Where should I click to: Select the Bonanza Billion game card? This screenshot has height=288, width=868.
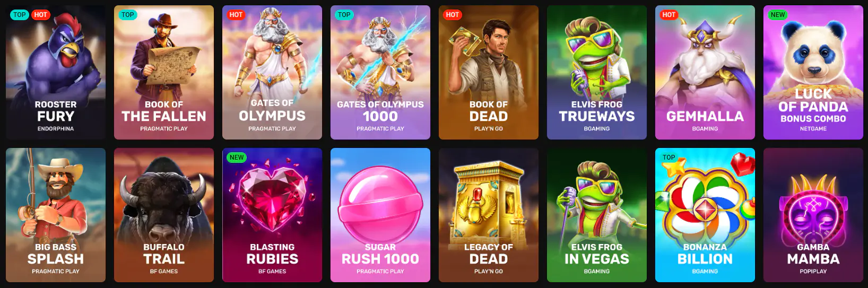(705, 215)
